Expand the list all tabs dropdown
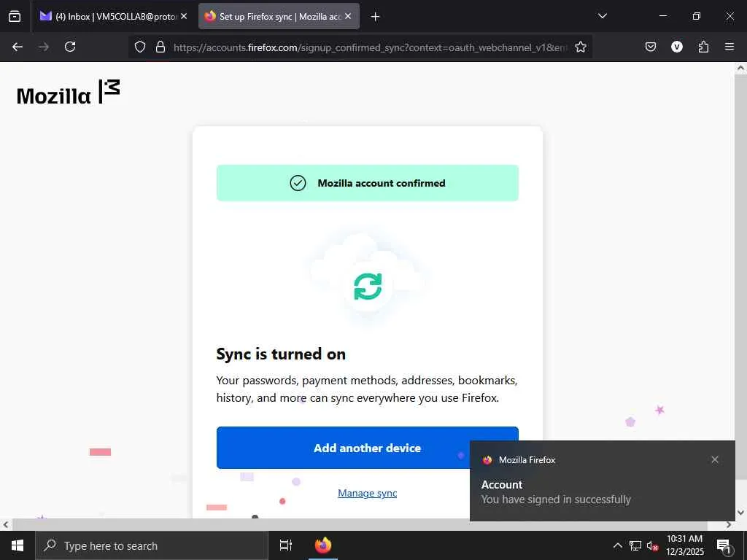Screen dimensions: 747x560 tap(602, 16)
